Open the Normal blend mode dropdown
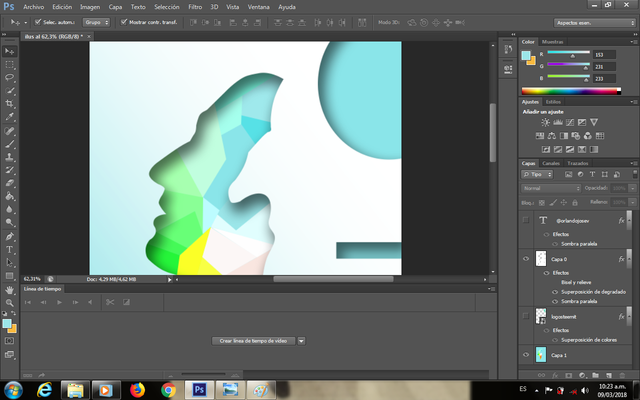The width and height of the screenshot is (640, 400). pyautogui.click(x=549, y=188)
